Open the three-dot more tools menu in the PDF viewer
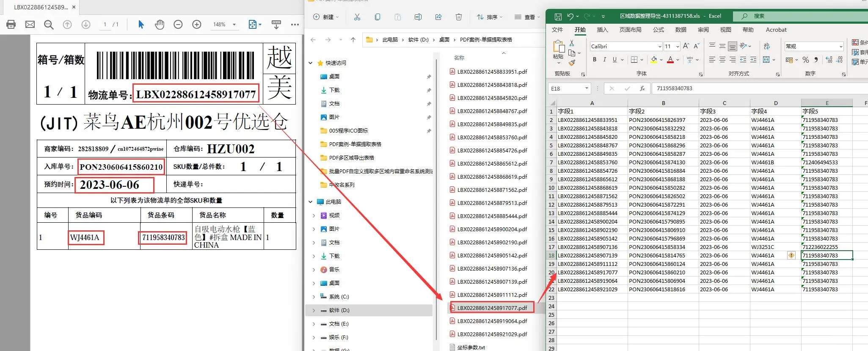868x351 pixels. pos(295,25)
